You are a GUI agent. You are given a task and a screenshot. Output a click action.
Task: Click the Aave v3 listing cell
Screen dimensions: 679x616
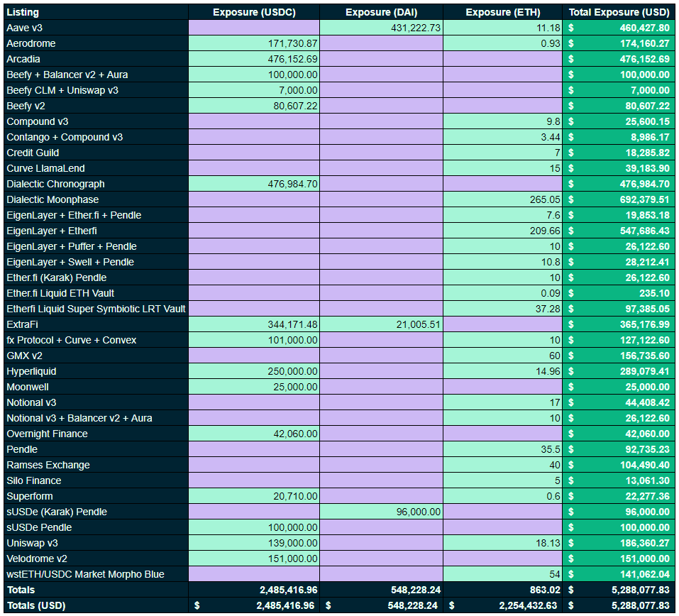96,28
